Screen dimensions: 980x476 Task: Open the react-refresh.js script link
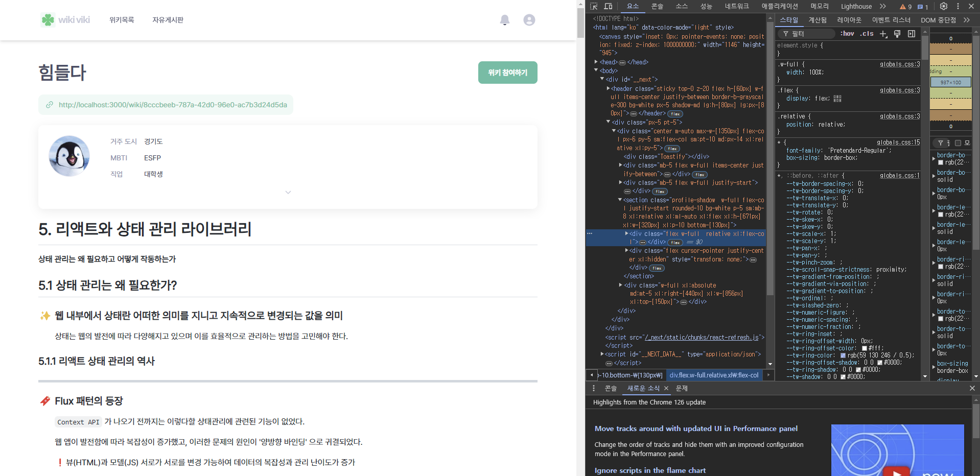702,337
